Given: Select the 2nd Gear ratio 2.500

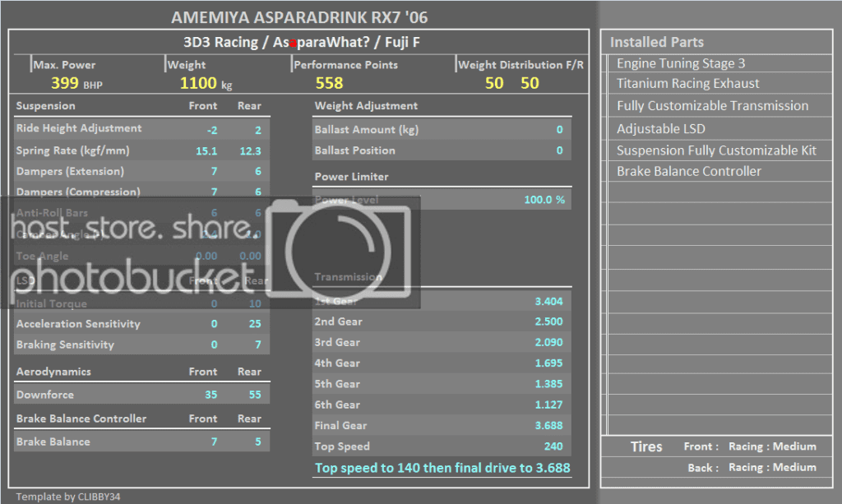Looking at the screenshot, I should (x=548, y=321).
